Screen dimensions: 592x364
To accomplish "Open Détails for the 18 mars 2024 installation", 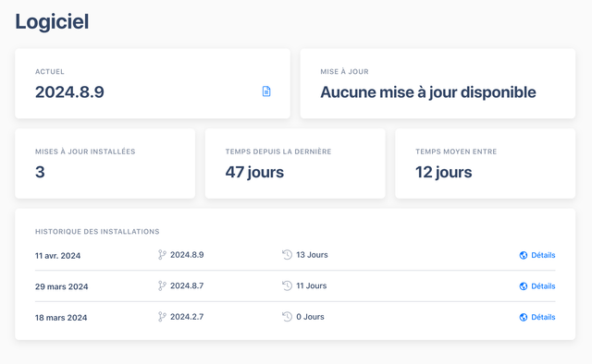I will coord(543,317).
